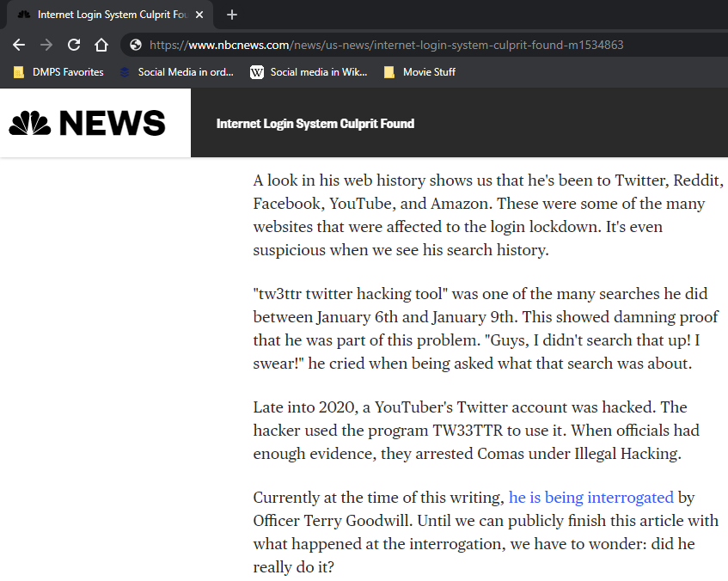The width and height of the screenshot is (728, 581).
Task: Click the words 'Late into 2020'
Action: [x=304, y=407]
